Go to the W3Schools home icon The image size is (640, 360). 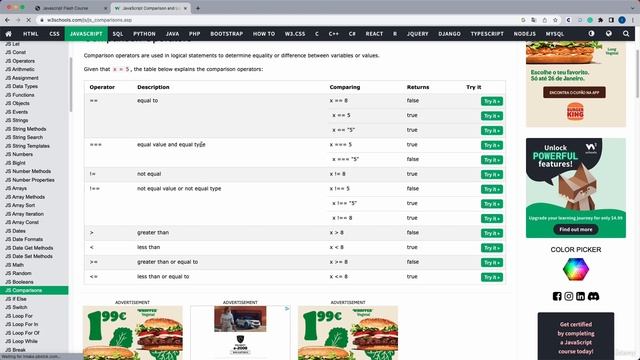9,34
